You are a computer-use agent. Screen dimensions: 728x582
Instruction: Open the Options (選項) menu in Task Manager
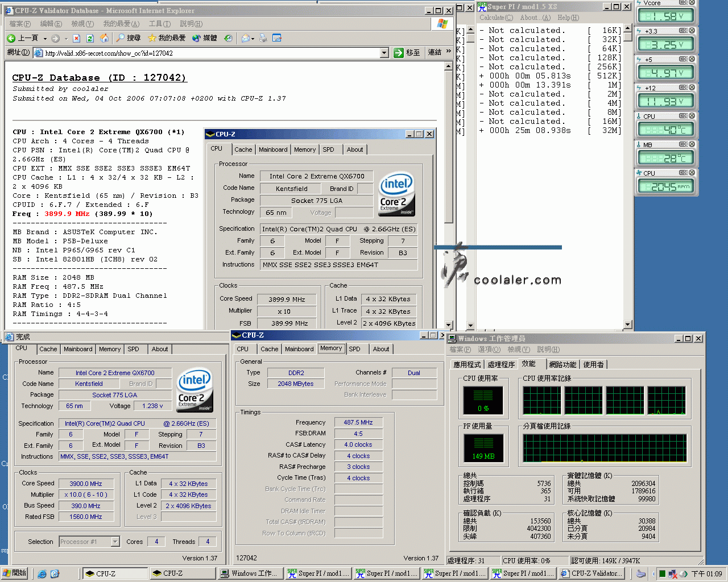pyautogui.click(x=489, y=350)
